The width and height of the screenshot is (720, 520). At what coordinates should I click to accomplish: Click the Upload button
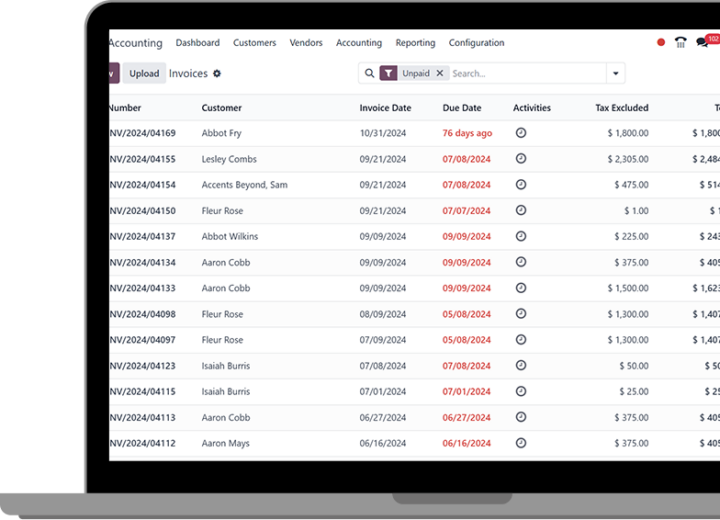click(144, 73)
